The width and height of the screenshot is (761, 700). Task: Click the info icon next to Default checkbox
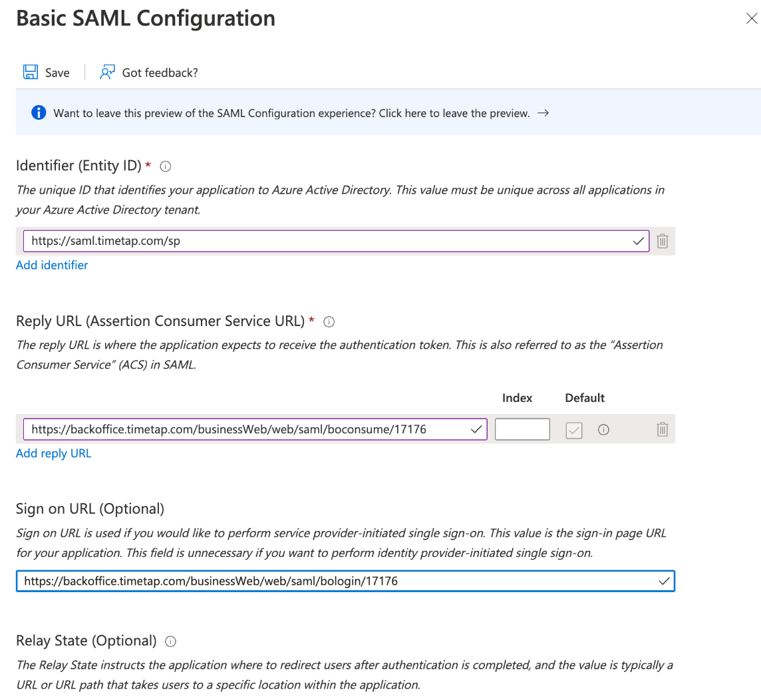tap(603, 429)
